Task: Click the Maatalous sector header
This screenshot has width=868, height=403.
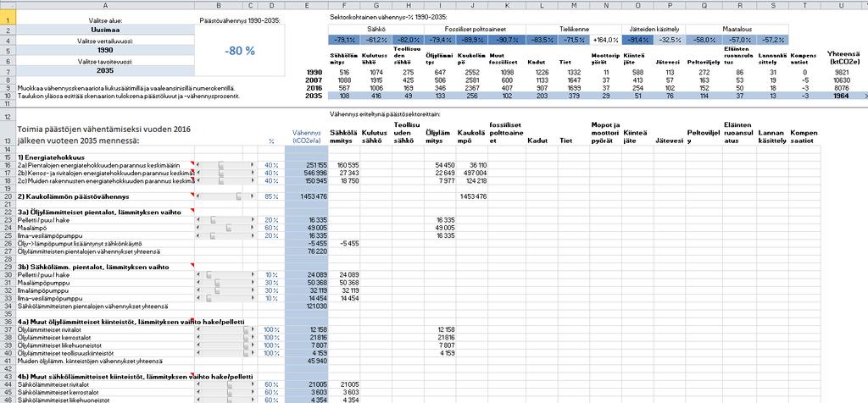Action: point(737,30)
